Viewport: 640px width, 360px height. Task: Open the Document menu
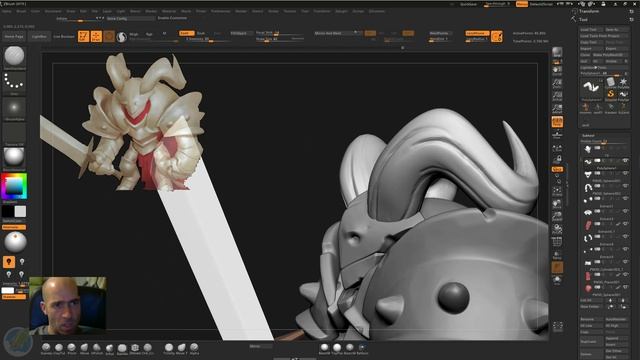[x=53, y=11]
